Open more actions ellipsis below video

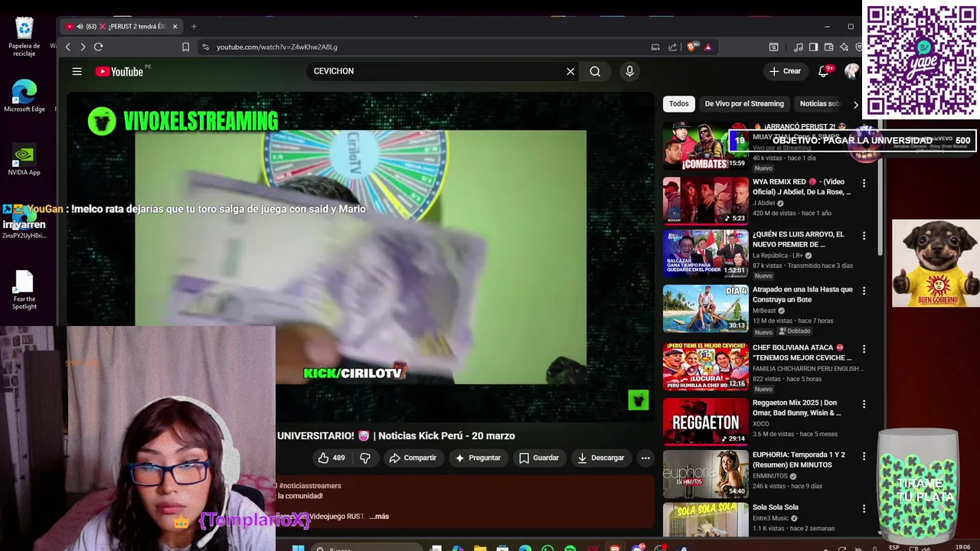click(645, 458)
